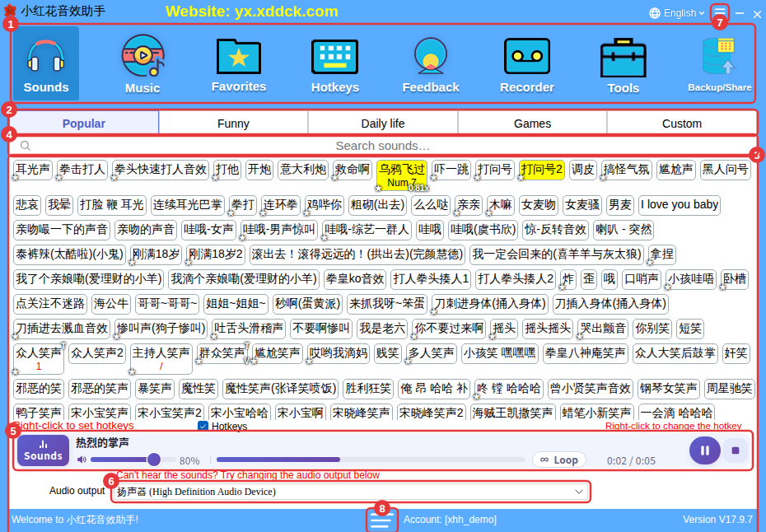This screenshot has height=532, width=766.
Task: Toggle the Hotkeys checkbox
Action: (x=203, y=426)
